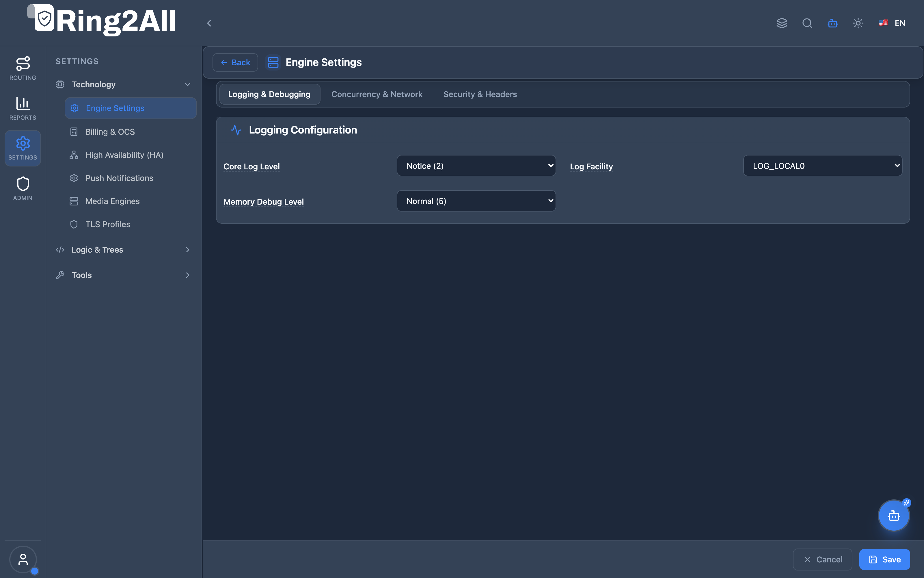This screenshot has width=924, height=578.
Task: Open TLS Profiles settings
Action: (131, 224)
